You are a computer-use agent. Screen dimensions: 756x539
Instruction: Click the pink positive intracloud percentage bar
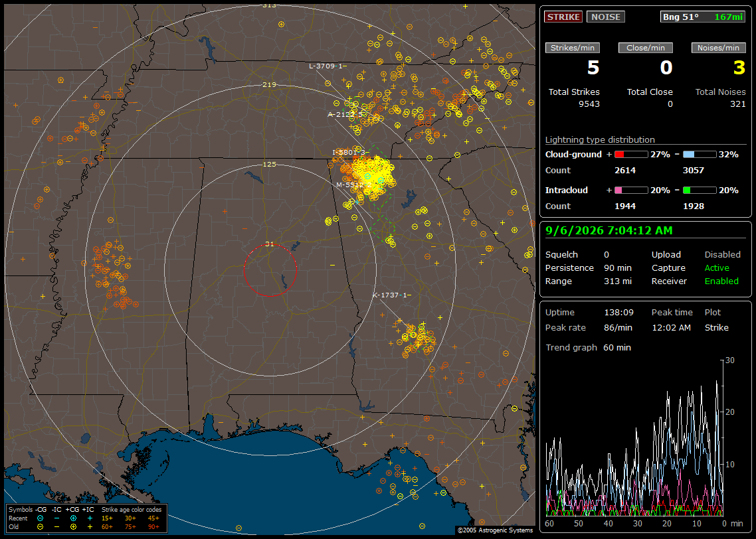632,191
